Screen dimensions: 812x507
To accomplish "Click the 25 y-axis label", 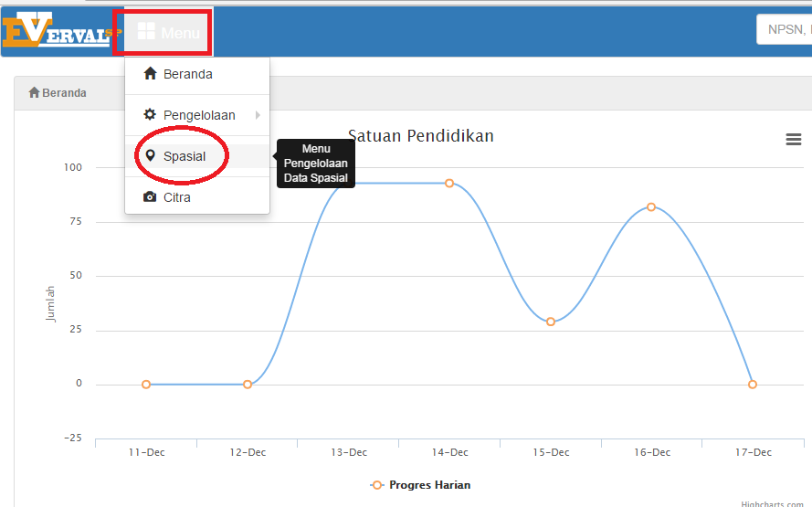I will (76, 330).
